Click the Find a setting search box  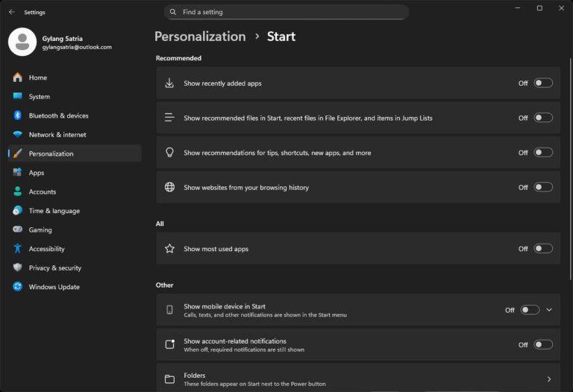(x=286, y=12)
